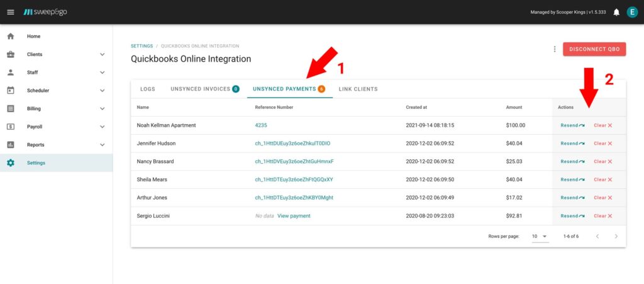Click the next page arrow
Screen dimensions: 644x284
(x=616, y=236)
